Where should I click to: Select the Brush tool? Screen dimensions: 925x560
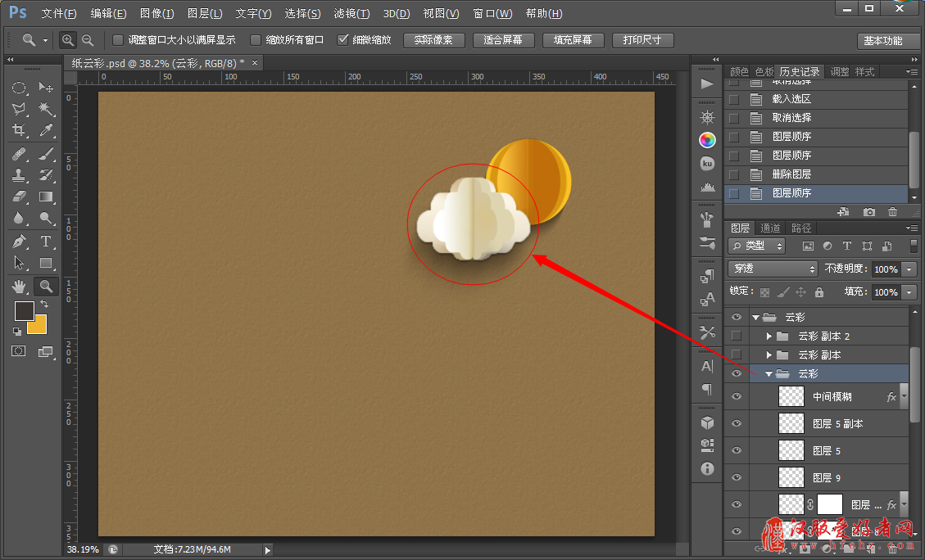pyautogui.click(x=45, y=154)
